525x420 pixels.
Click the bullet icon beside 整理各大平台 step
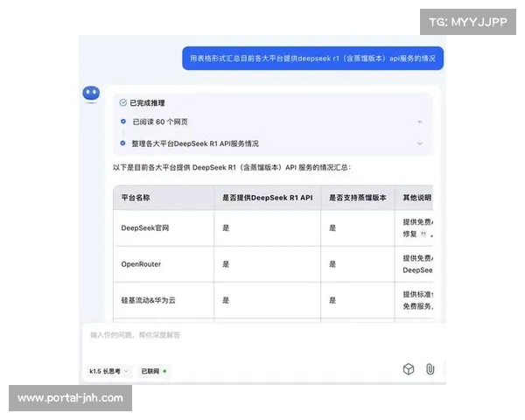pyautogui.click(x=122, y=143)
